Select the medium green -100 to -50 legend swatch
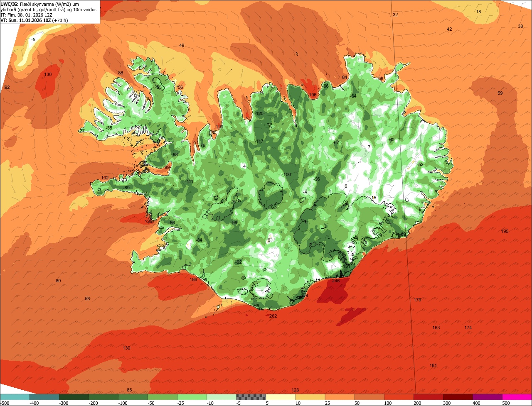The image size is (532, 406). pos(133,396)
